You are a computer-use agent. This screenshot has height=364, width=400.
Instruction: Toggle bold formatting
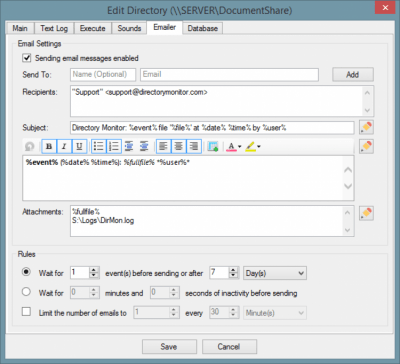49,146
